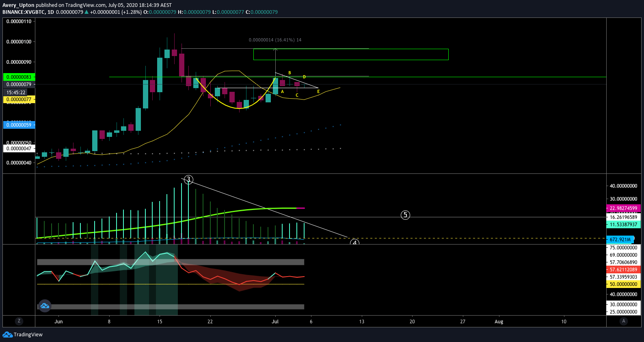Click date axis label 27
The height and width of the screenshot is (342, 644).
(x=462, y=322)
